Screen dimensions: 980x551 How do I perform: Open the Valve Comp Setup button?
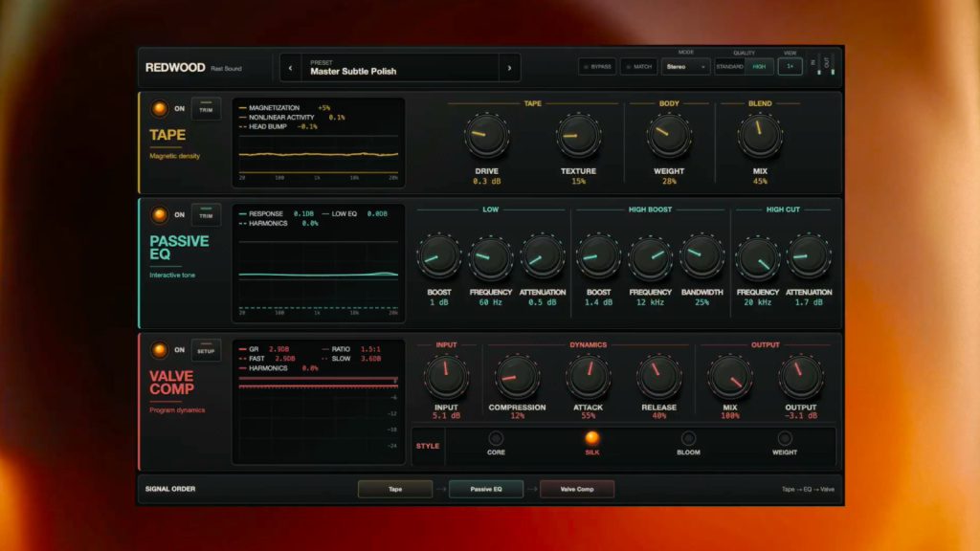[x=206, y=350]
